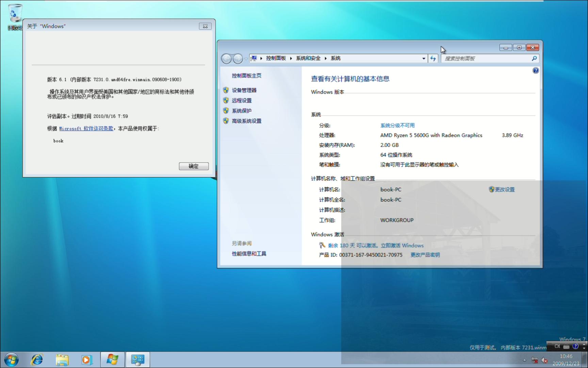The image size is (588, 368).
Task: Open 高级系统设置 in sidebar
Action: (246, 121)
